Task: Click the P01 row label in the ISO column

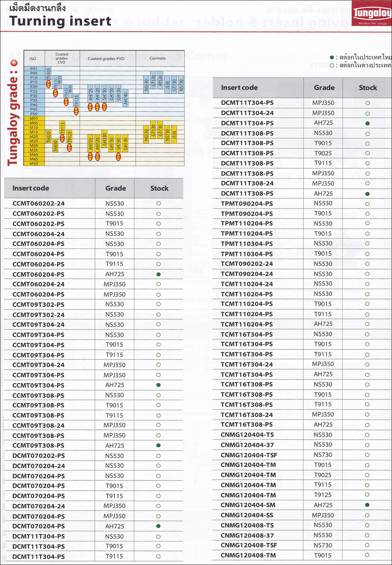Action: (34, 69)
